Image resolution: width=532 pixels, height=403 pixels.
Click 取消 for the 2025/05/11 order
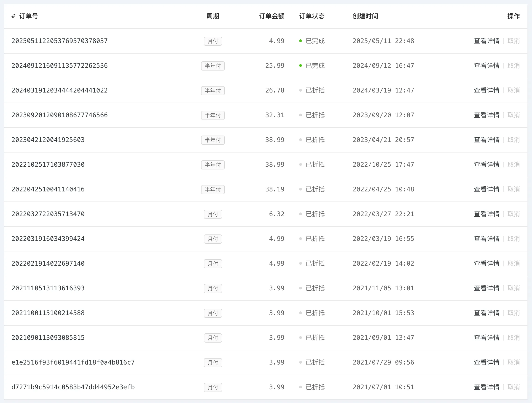[x=513, y=41]
